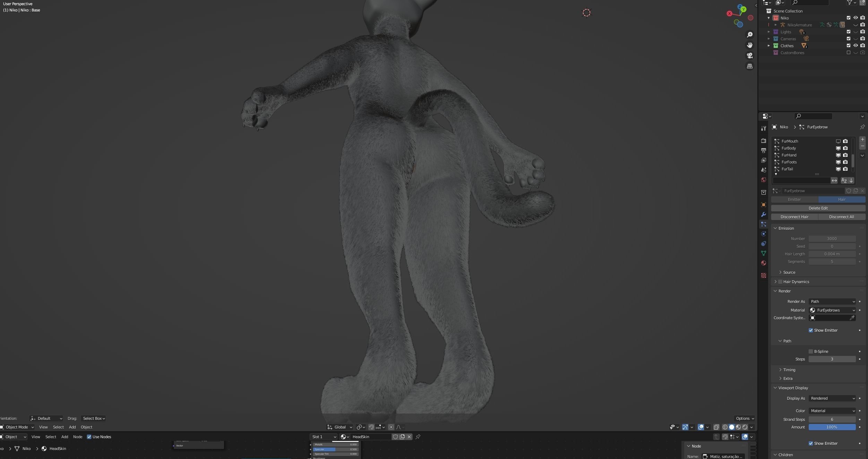Click the viewport zoom magnifier icon
This screenshot has height=459, width=868.
(750, 35)
